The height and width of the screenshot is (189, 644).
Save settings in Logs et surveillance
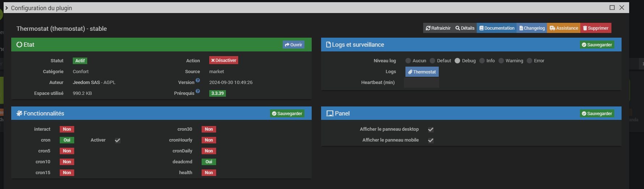pyautogui.click(x=597, y=45)
